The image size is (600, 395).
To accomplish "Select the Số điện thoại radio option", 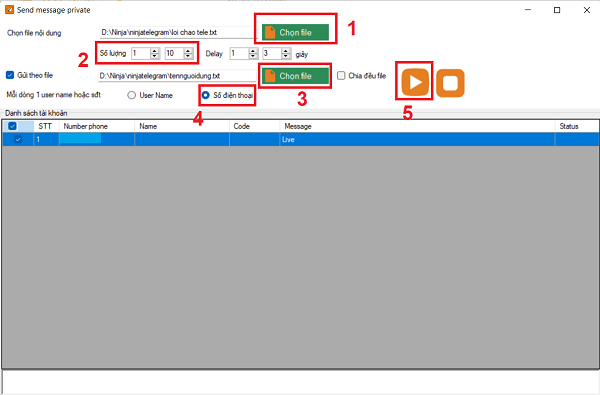I will click(205, 95).
